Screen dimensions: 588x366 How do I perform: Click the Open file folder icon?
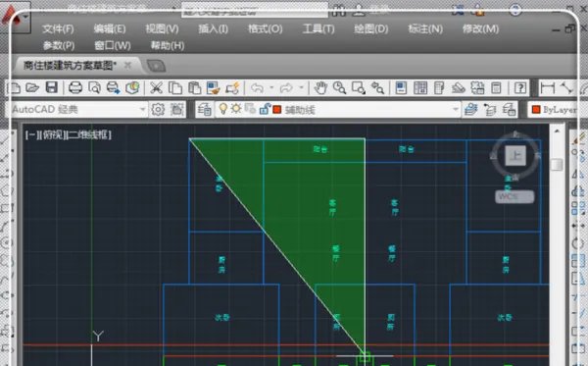pos(32,88)
